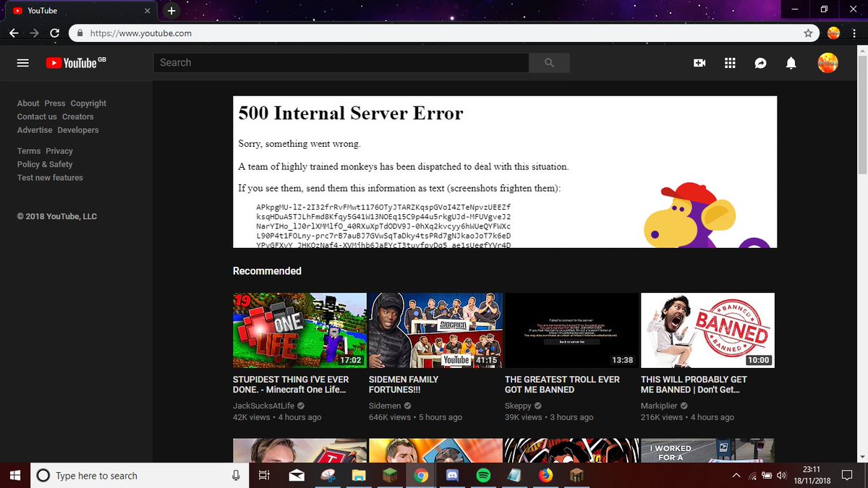Open Firefox on the taskbar
868x488 pixels.
(x=545, y=475)
